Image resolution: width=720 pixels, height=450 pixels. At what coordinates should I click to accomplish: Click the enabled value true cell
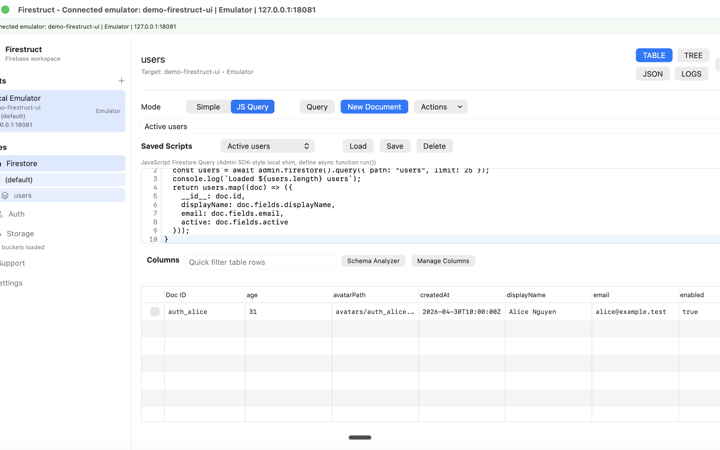(699, 312)
